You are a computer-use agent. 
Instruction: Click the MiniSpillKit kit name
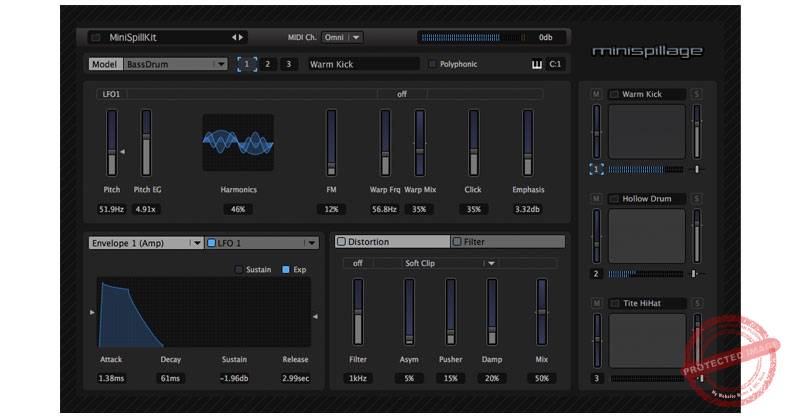coord(133,37)
